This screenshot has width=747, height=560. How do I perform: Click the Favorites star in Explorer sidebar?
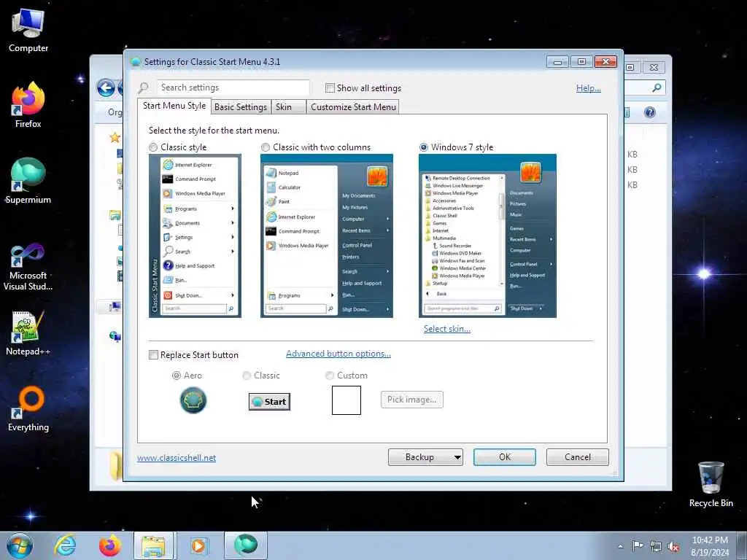115,138
